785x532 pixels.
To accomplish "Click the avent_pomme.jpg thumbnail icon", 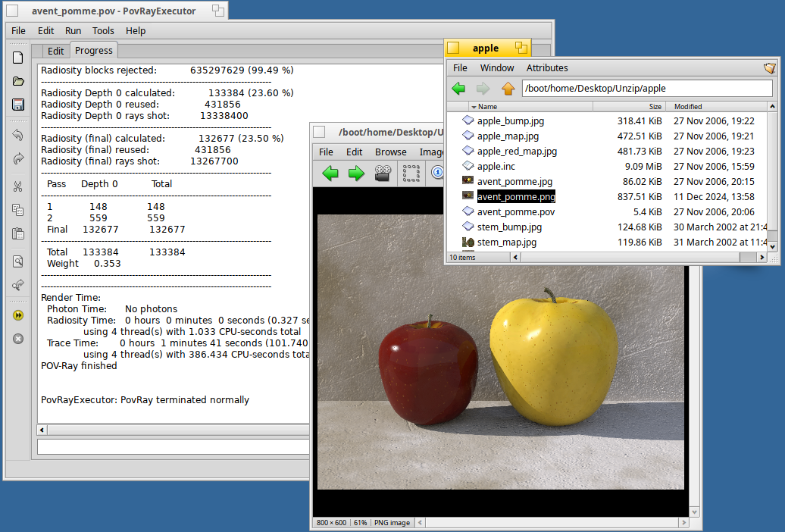I will coord(468,180).
